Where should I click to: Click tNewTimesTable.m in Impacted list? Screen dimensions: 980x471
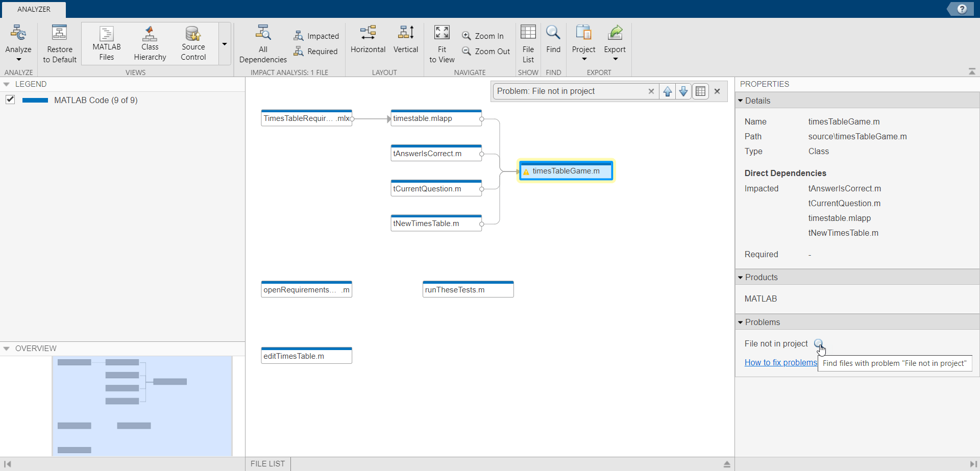coord(843,233)
